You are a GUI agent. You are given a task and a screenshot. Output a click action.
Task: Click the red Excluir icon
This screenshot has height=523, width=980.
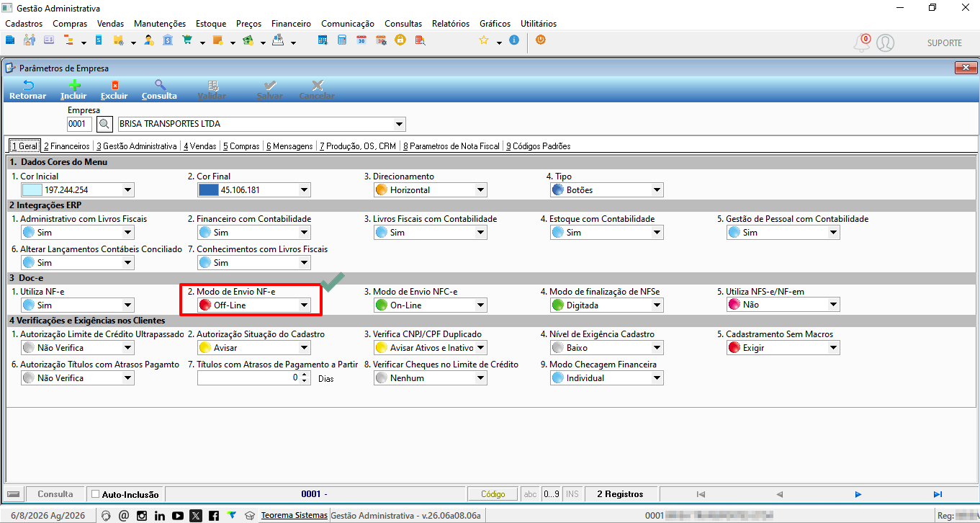coord(114,85)
